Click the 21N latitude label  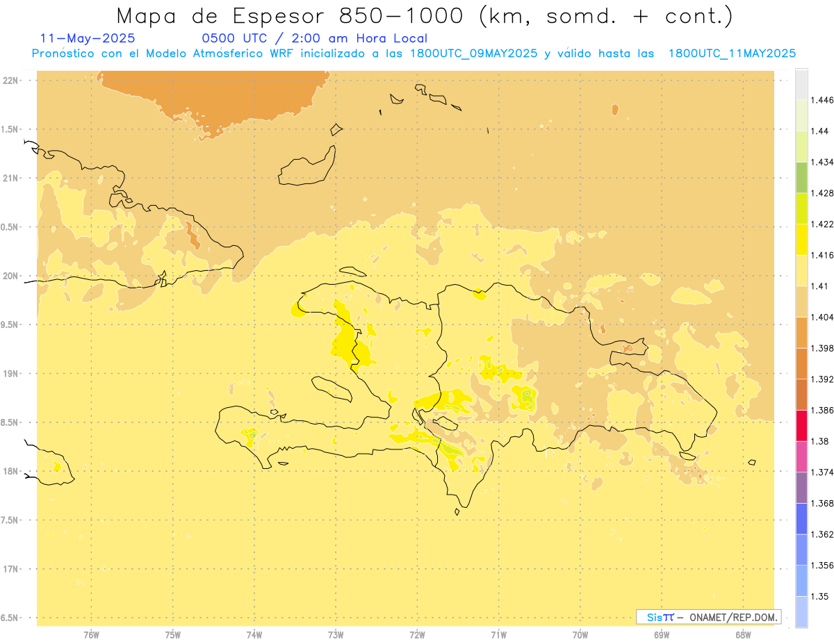(10, 178)
